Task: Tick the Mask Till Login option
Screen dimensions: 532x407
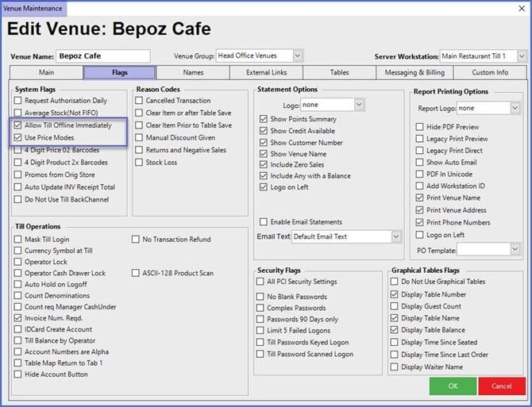Action: pyautogui.click(x=19, y=239)
